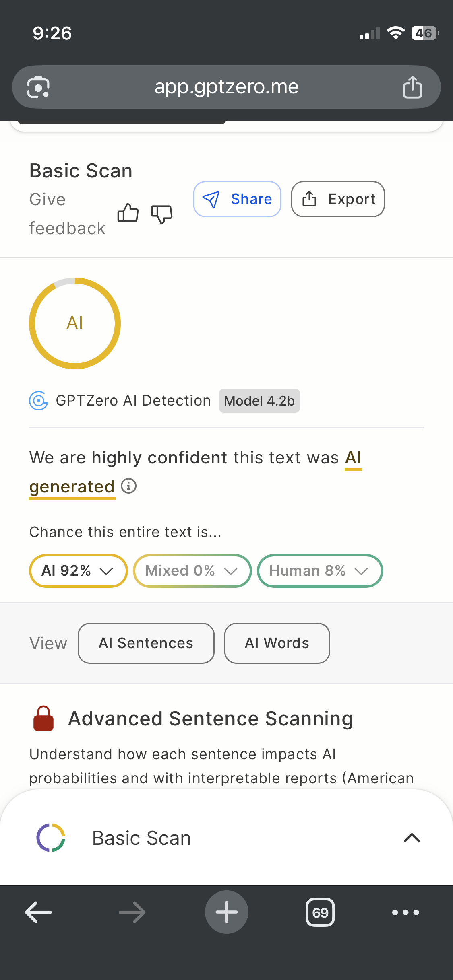
Task: Expand the Basic Scan bottom panel chevron
Action: tap(412, 838)
